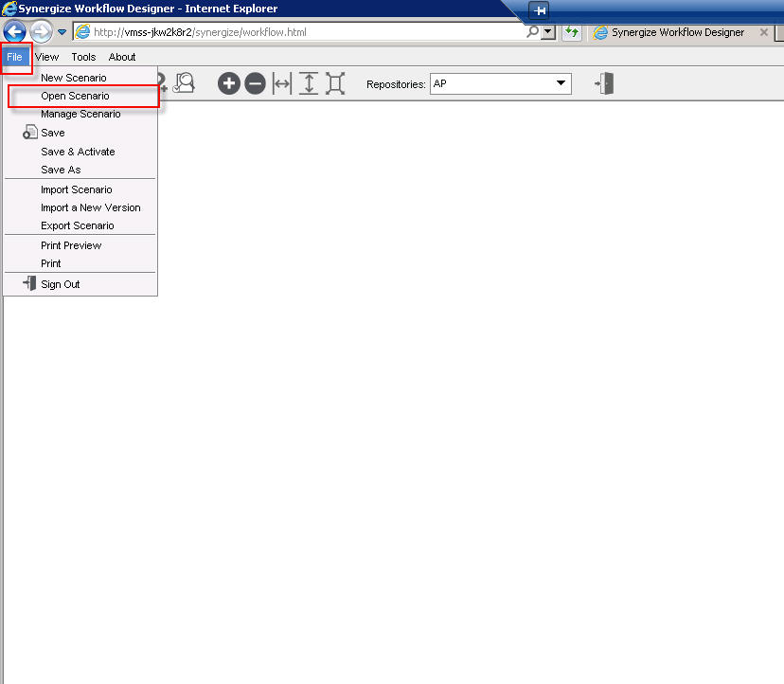The width and height of the screenshot is (784, 684).
Task: Click the toolbar sign out door icon
Action: [604, 83]
